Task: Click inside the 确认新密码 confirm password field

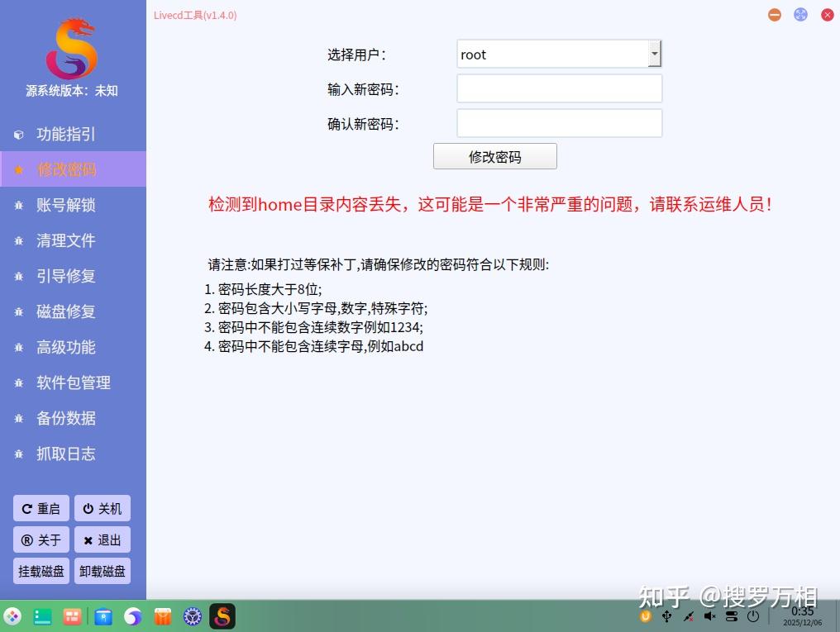Action: (x=559, y=122)
